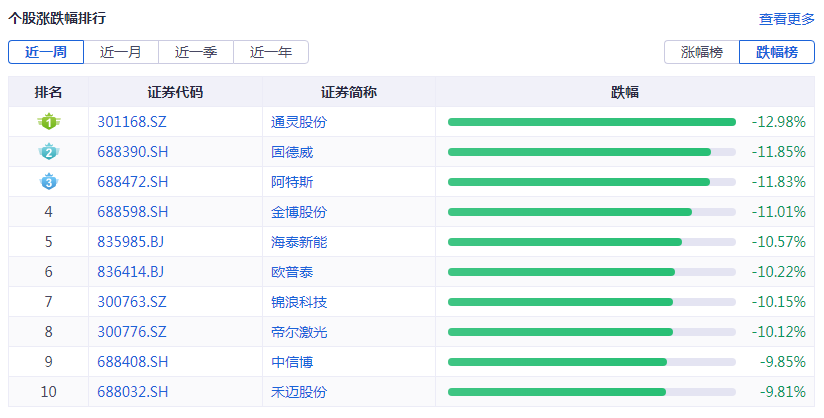Click the second place rank medal icon
The height and width of the screenshot is (418, 824).
tap(48, 152)
